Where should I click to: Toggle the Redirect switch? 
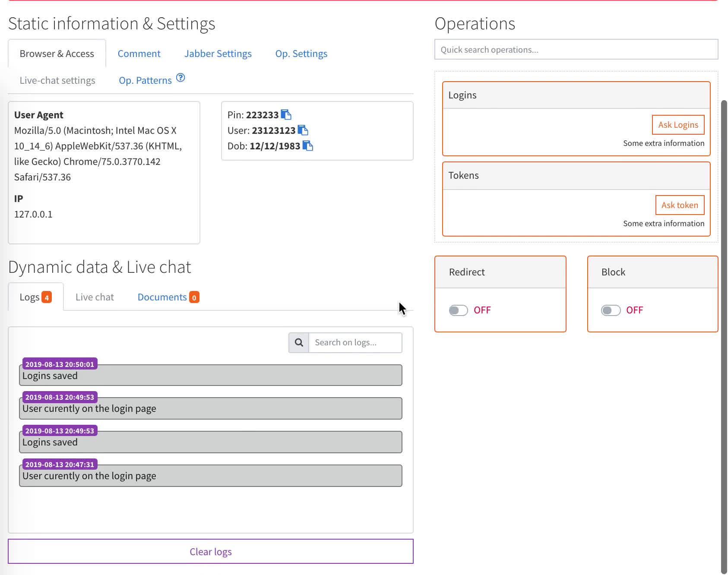[x=458, y=310]
